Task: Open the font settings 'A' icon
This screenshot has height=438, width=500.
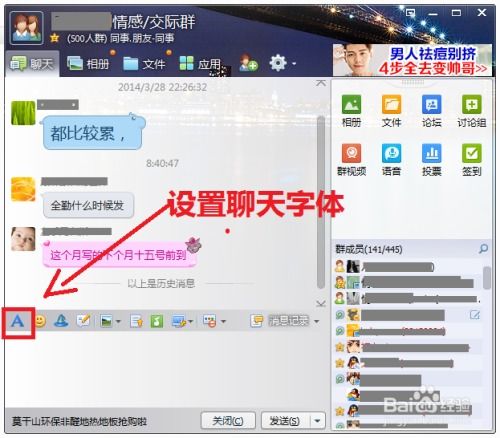Action: pos(17,322)
